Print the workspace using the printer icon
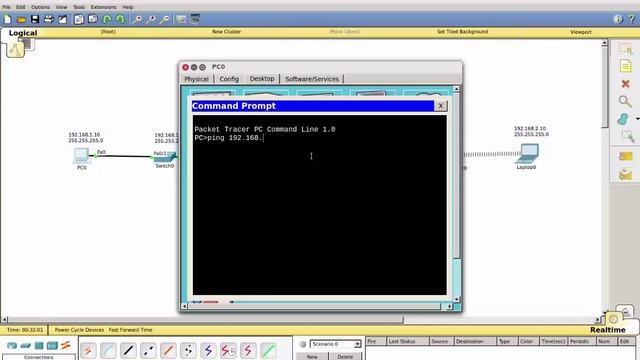Image resolution: width=640 pixels, height=360 pixels. coord(49,19)
